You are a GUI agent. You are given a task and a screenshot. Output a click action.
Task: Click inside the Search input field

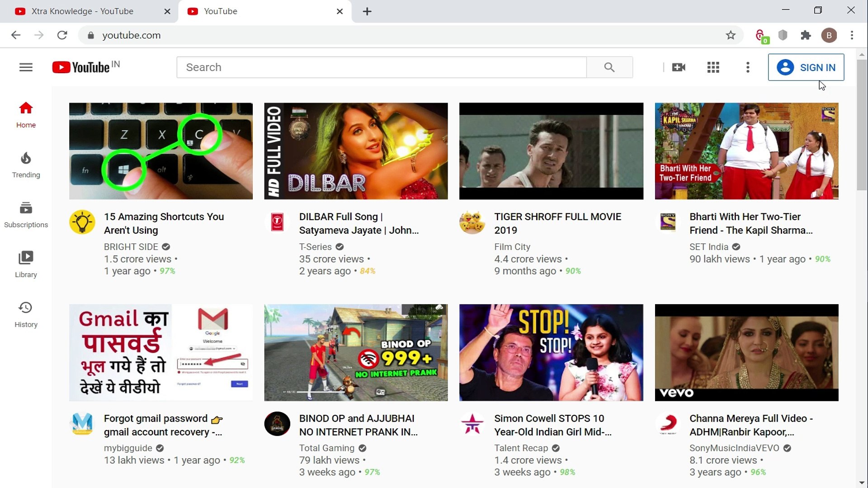click(x=316, y=67)
